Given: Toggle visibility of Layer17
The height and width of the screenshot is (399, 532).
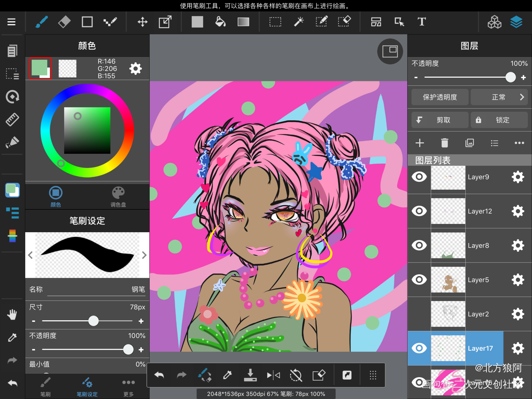Looking at the screenshot, I should pos(419,348).
